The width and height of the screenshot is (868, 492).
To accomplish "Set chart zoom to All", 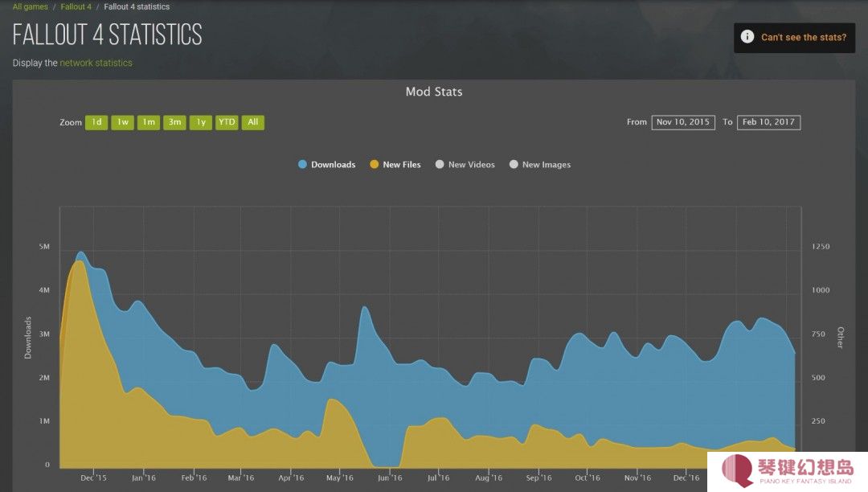I will coord(252,122).
